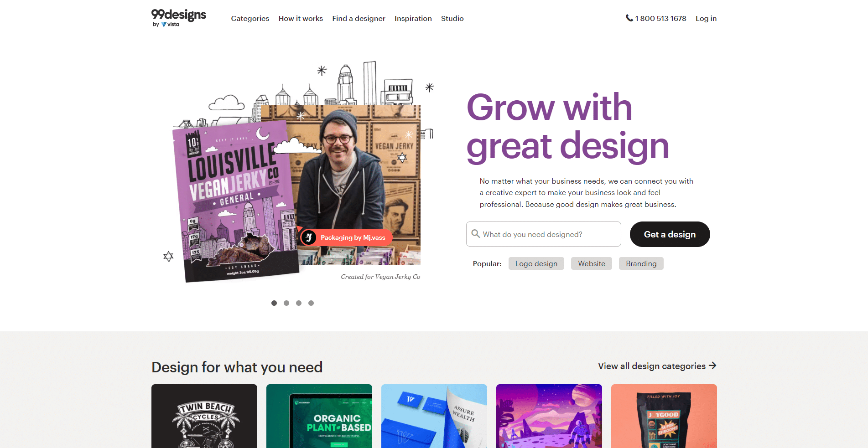Select the second carousel dot
The height and width of the screenshot is (448, 868).
tap(286, 303)
